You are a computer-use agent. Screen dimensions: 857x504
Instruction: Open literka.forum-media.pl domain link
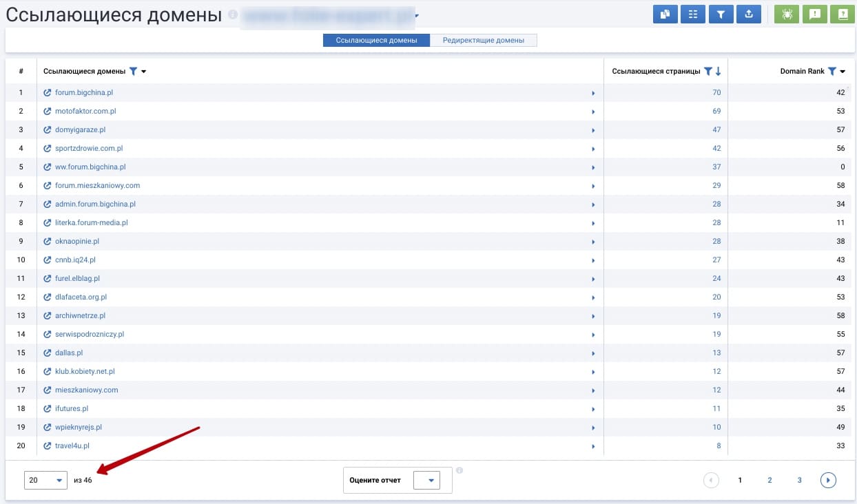pyautogui.click(x=92, y=222)
